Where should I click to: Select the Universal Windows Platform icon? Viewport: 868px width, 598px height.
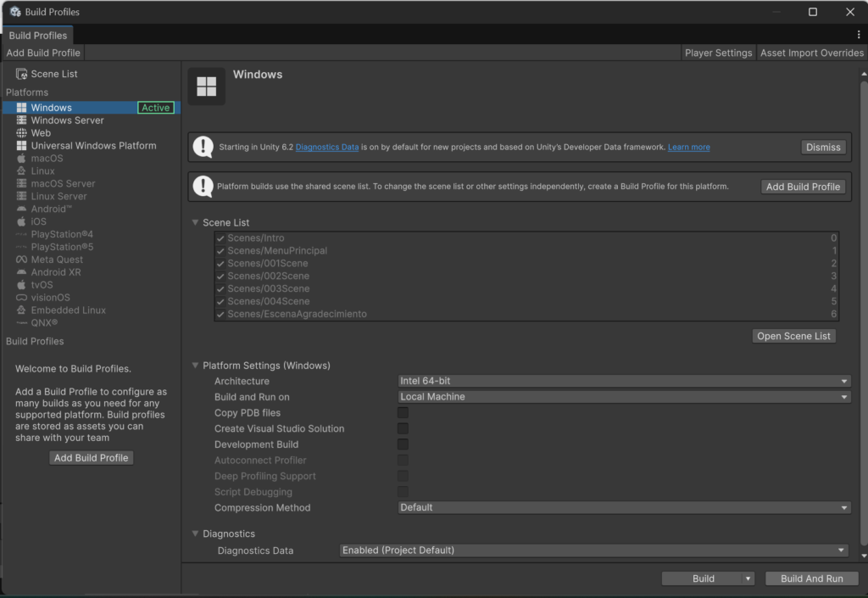[x=21, y=146]
